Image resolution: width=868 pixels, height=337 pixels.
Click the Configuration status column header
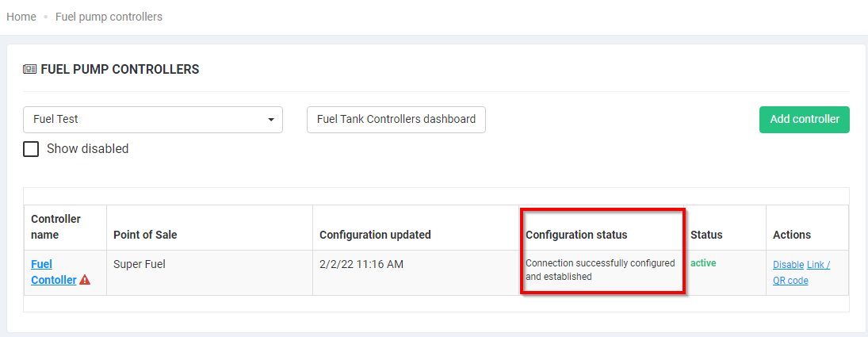click(x=576, y=235)
